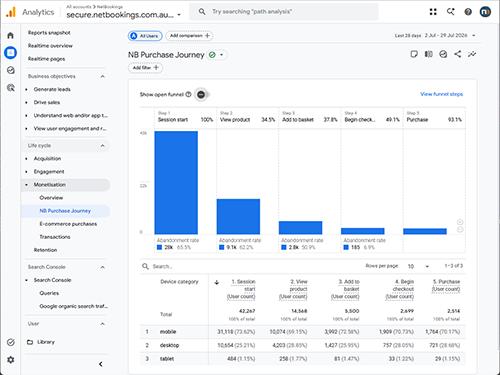Click the tablet row label
500x375 pixels.
[167, 359]
